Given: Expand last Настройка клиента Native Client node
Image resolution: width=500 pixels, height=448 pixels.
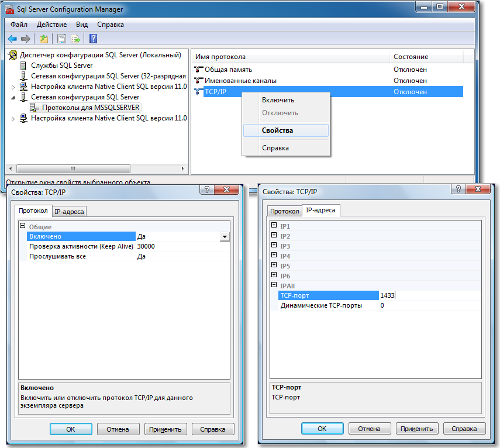Looking at the screenshot, I should click(13, 119).
